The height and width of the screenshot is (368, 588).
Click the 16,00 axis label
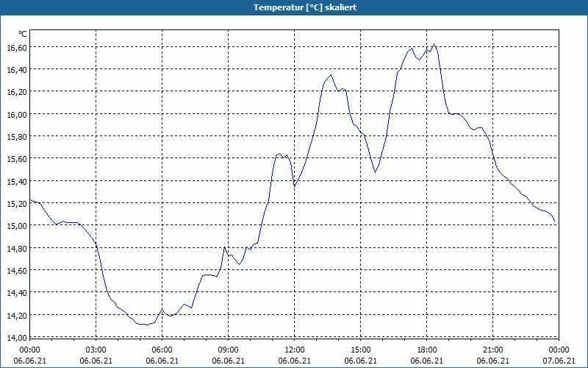coord(17,114)
